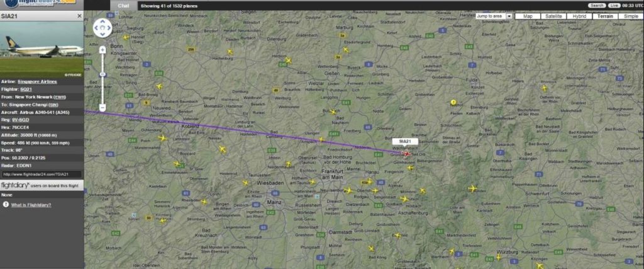This screenshot has width=644, height=269.
Task: Click the Live button
Action: point(614,5)
